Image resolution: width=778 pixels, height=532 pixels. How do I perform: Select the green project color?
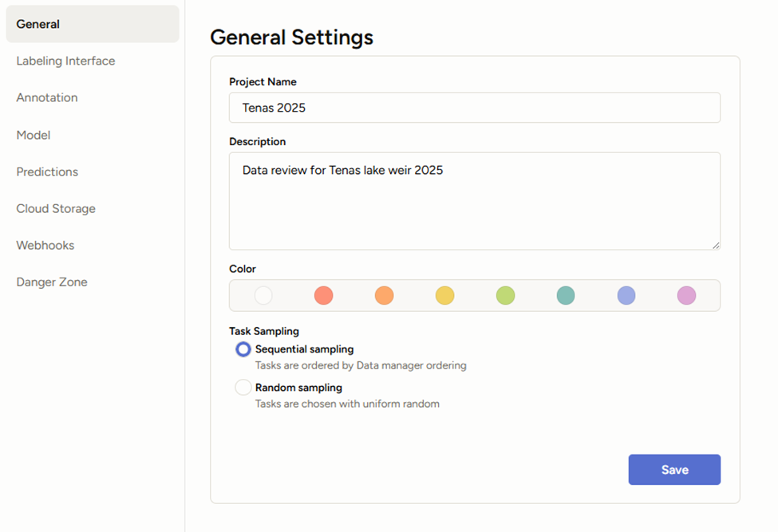(505, 295)
